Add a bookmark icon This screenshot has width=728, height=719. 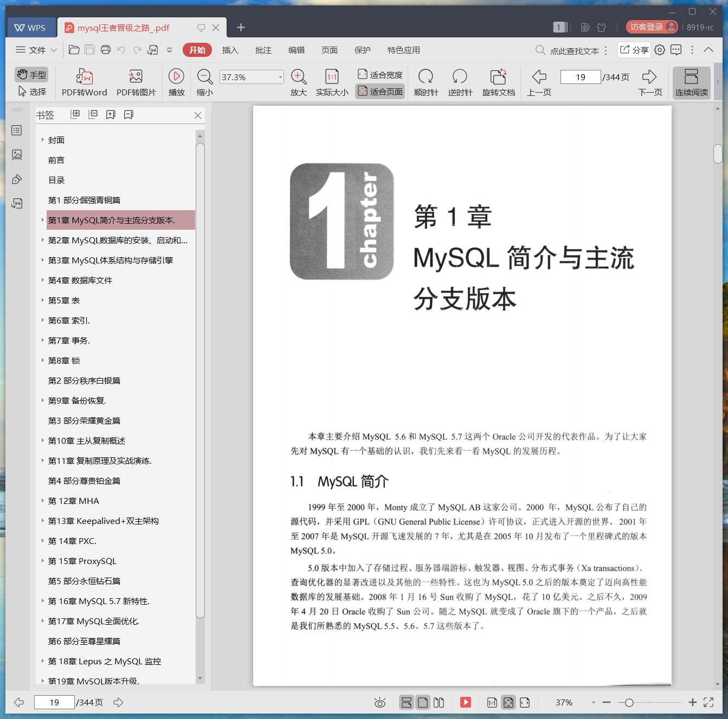tap(111, 114)
